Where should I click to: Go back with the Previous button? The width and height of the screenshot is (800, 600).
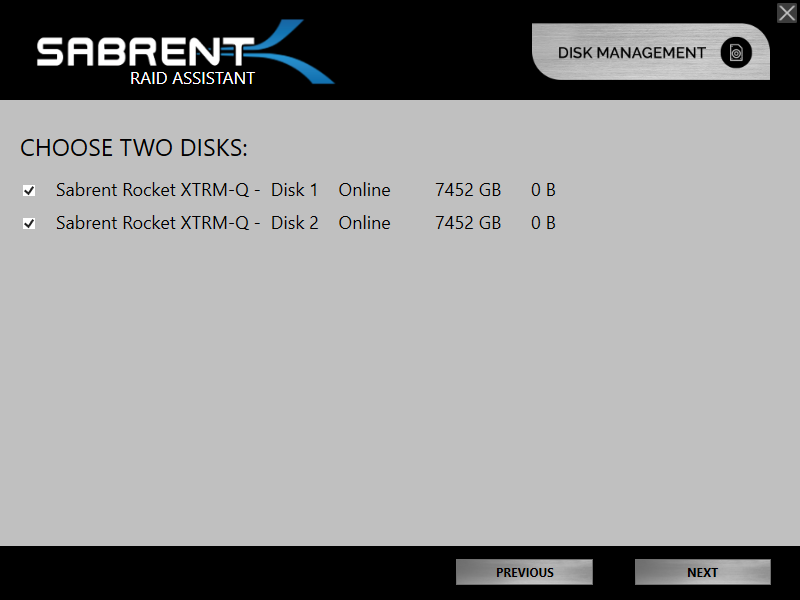tap(524, 572)
